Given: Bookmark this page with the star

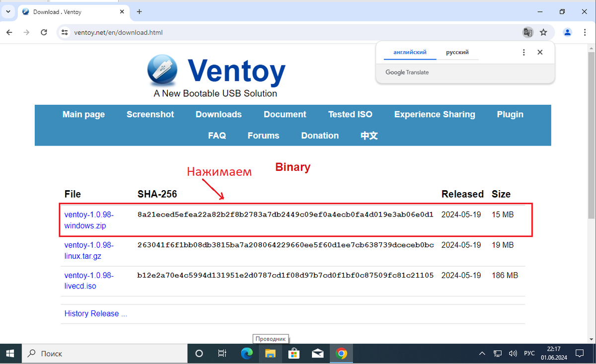Looking at the screenshot, I should (543, 32).
